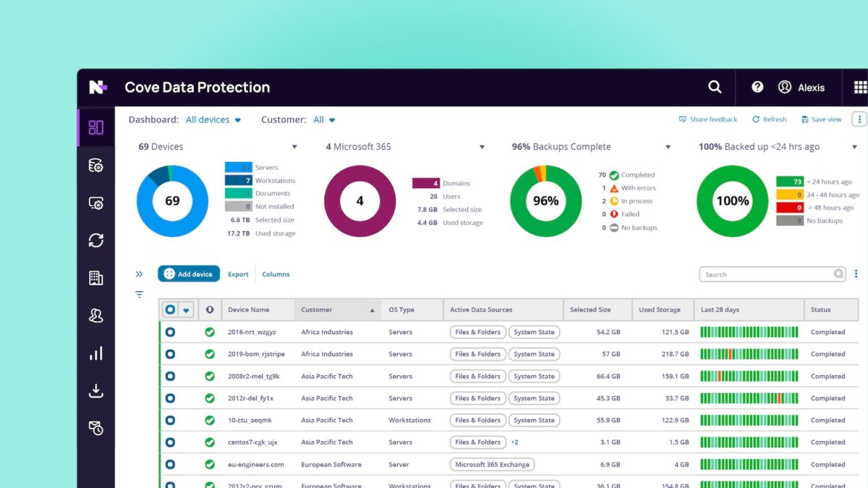Select the row for 2019-bom_rjstripe
Image resolution: width=868 pixels, height=488 pixels.
170,354
